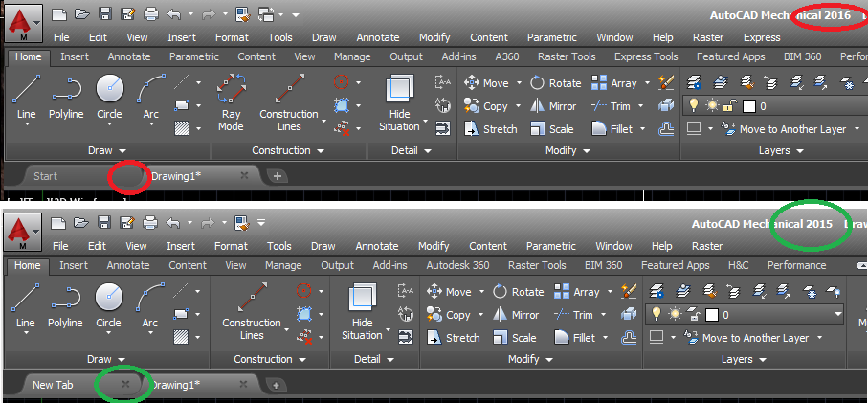
Task: Choose the Stretch tool in the 2016 window
Action: (491, 129)
